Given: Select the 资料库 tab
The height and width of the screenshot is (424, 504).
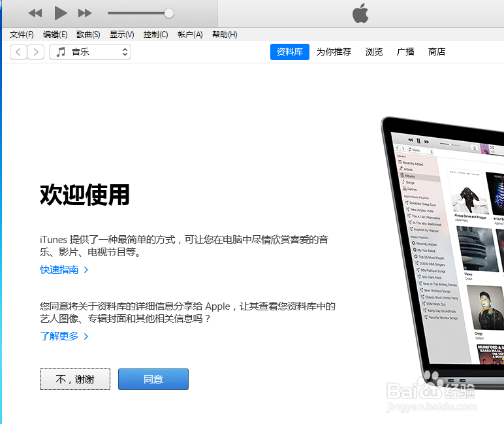Looking at the screenshot, I should pos(290,52).
